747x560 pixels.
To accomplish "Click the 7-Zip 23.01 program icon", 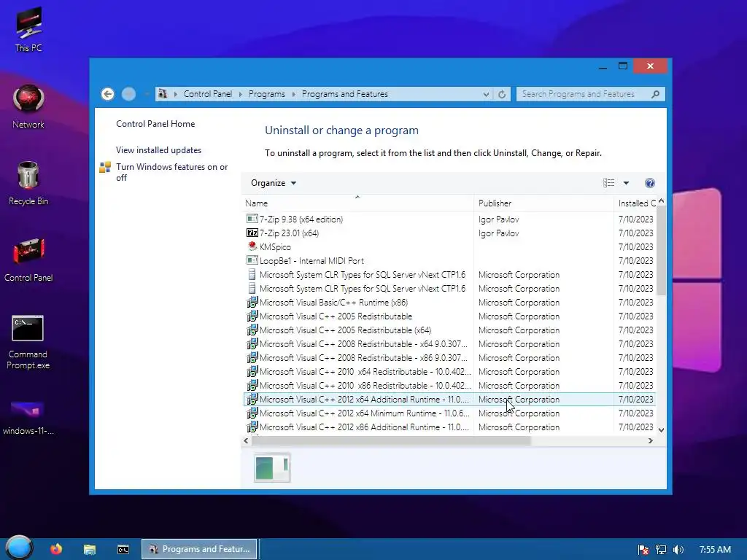I will 252,233.
